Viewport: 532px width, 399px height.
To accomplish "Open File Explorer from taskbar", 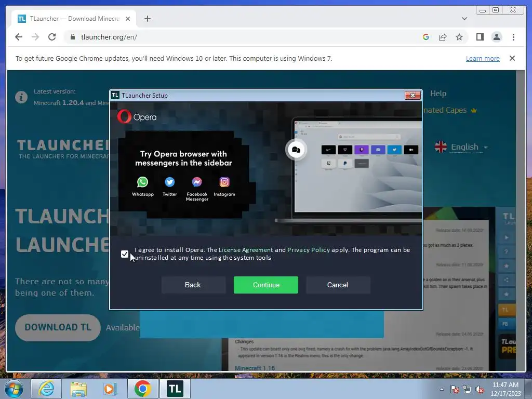I will click(78, 389).
